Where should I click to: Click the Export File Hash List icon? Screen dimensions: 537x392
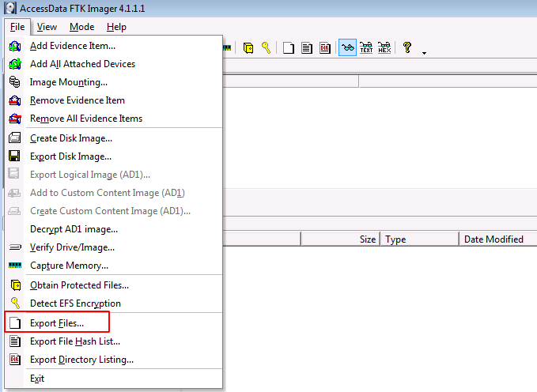click(15, 341)
